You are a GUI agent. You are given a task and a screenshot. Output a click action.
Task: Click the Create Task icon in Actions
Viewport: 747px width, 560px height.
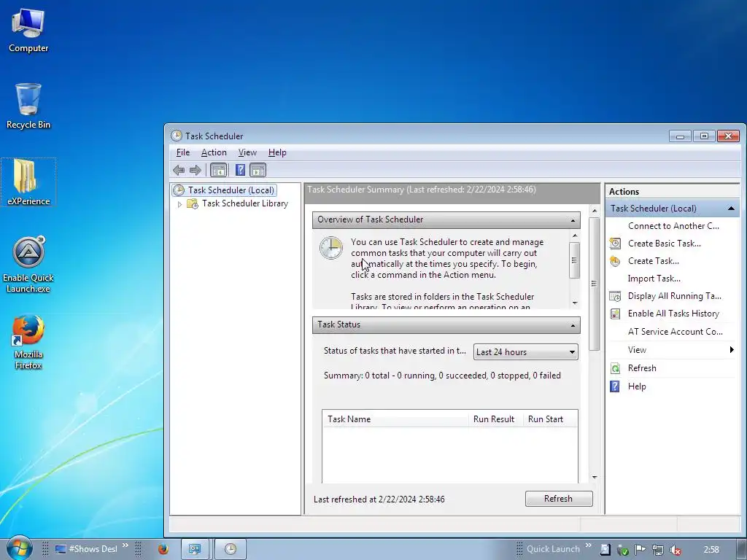click(x=615, y=261)
